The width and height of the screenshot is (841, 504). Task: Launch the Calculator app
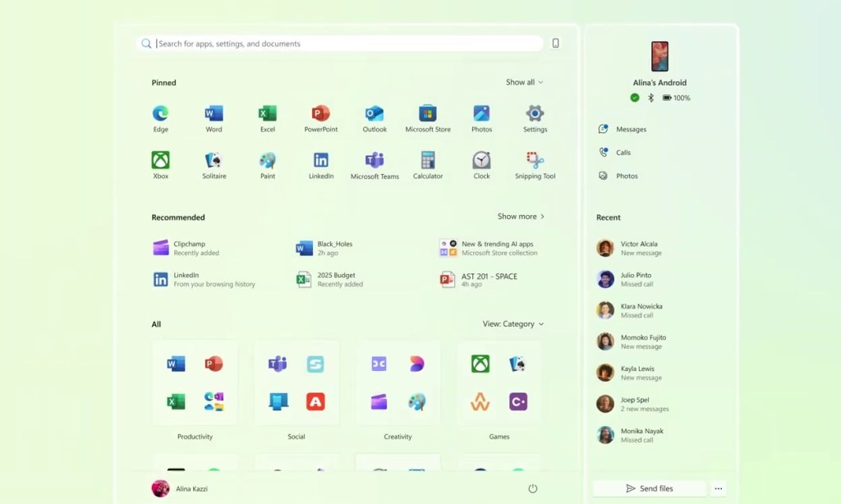[x=427, y=165]
